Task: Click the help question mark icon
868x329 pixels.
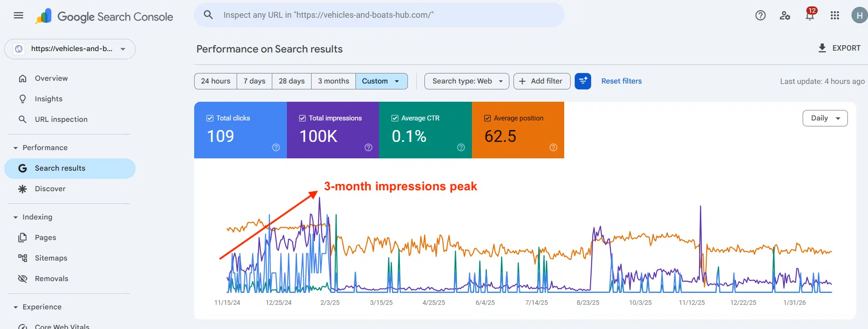Action: coord(760,16)
